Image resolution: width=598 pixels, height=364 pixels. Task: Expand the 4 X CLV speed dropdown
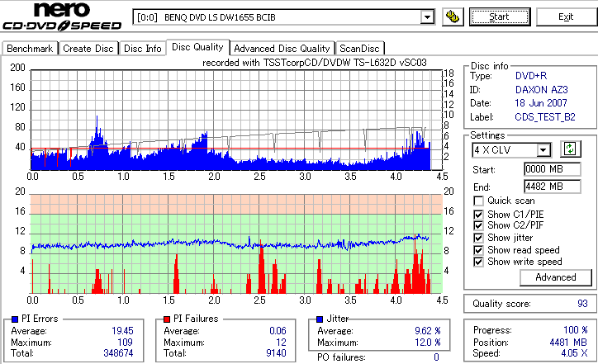click(x=543, y=150)
